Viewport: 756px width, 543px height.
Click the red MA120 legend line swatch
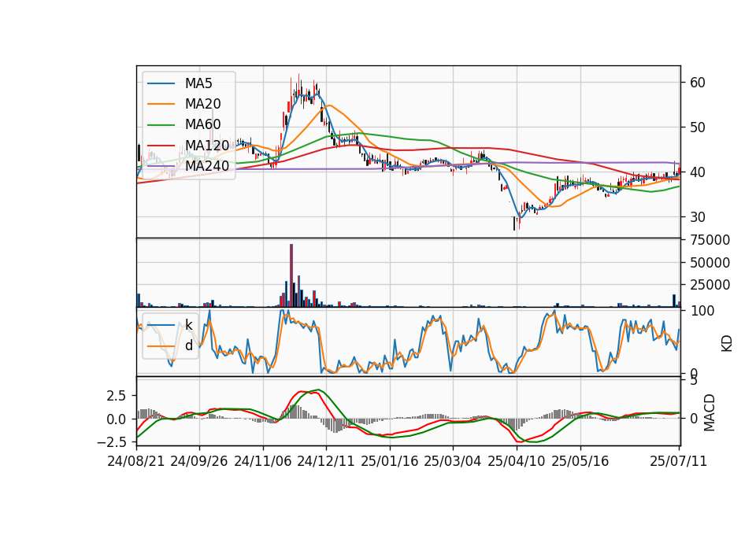click(161, 146)
